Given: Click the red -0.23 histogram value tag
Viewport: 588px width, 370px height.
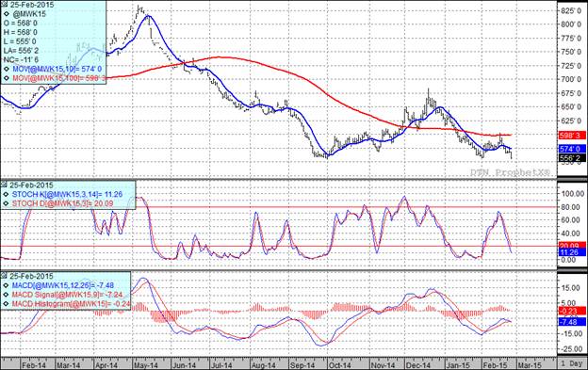Looking at the screenshot, I should [x=572, y=311].
